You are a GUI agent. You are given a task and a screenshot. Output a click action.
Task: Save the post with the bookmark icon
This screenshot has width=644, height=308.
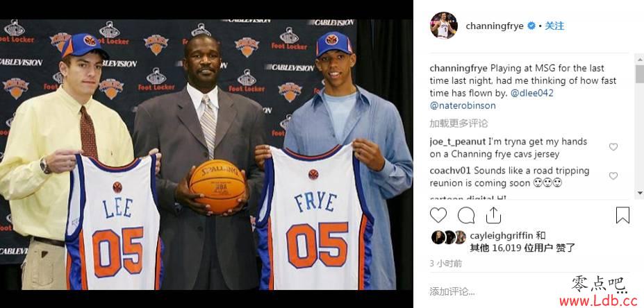622,215
